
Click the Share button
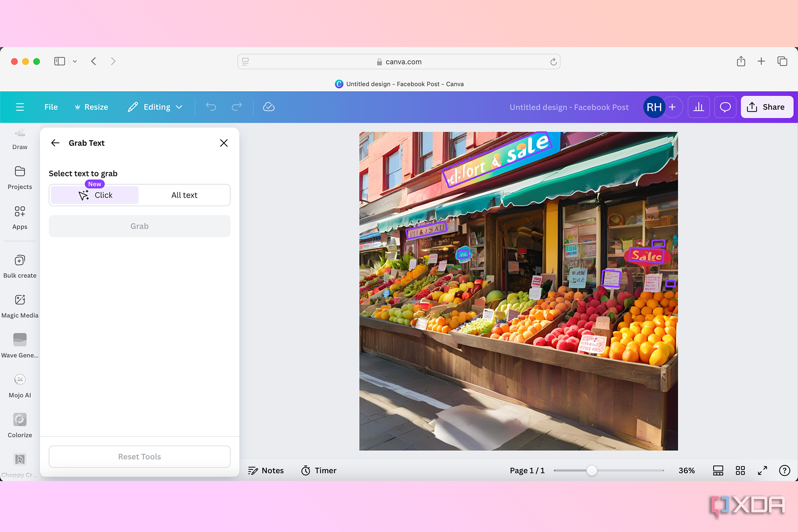pyautogui.click(x=766, y=107)
